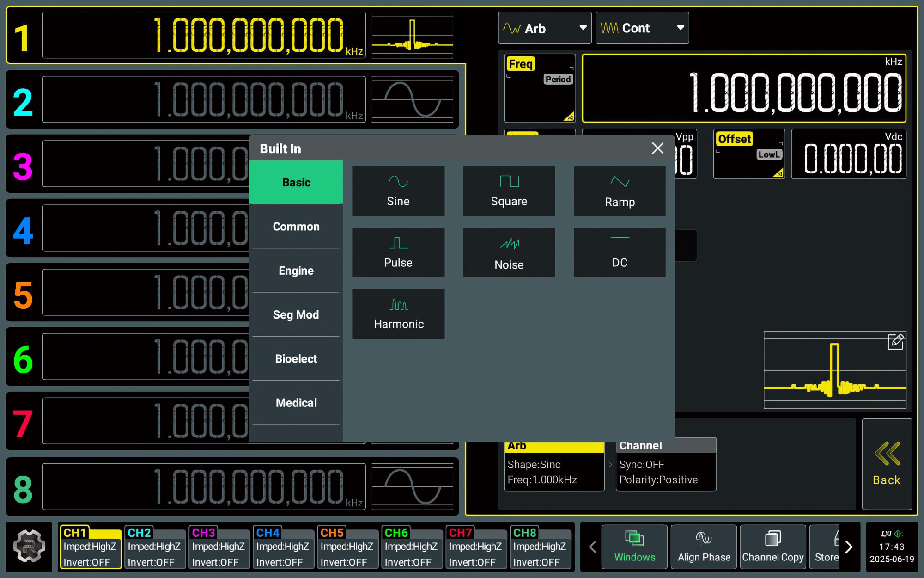
Task: Select the CH2 status tab
Action: pyautogui.click(x=155, y=547)
